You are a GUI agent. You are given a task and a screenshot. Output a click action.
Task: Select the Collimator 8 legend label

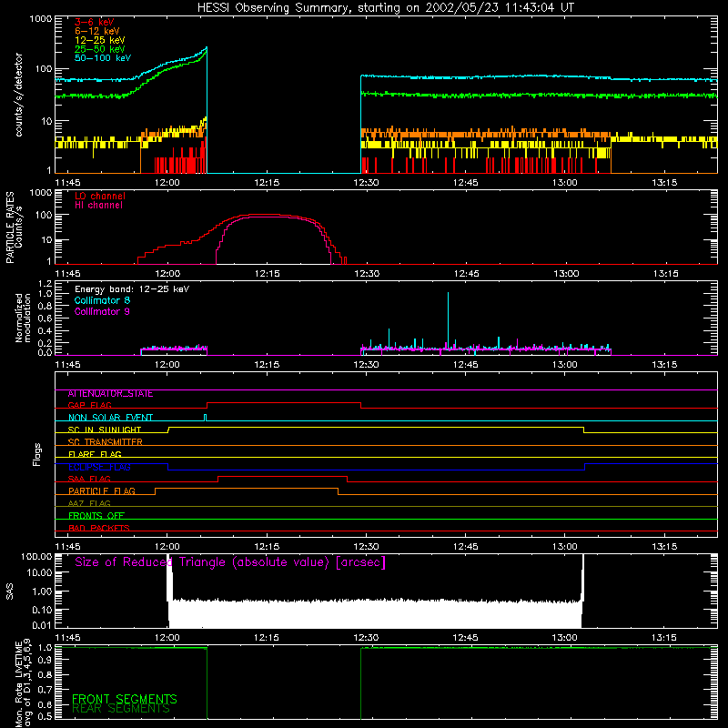click(102, 300)
